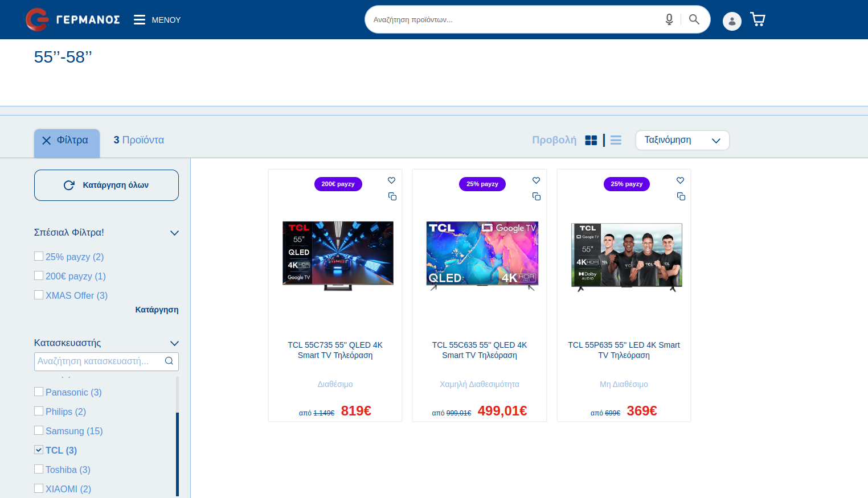Image resolution: width=868 pixels, height=498 pixels.
Task: Click the Προβολή view label
Action: pyautogui.click(x=554, y=140)
